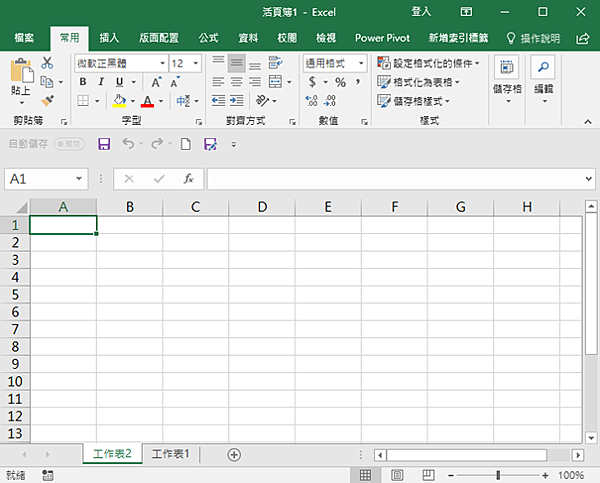Click the Select All corner triangle
This screenshot has height=483, width=600.
coord(21,207)
